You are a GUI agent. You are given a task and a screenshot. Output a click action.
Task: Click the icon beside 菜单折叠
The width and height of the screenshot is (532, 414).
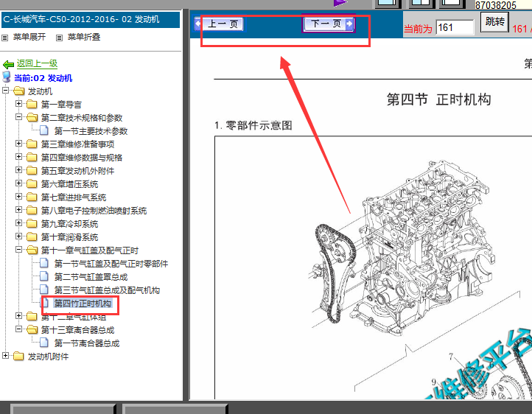tap(59, 38)
